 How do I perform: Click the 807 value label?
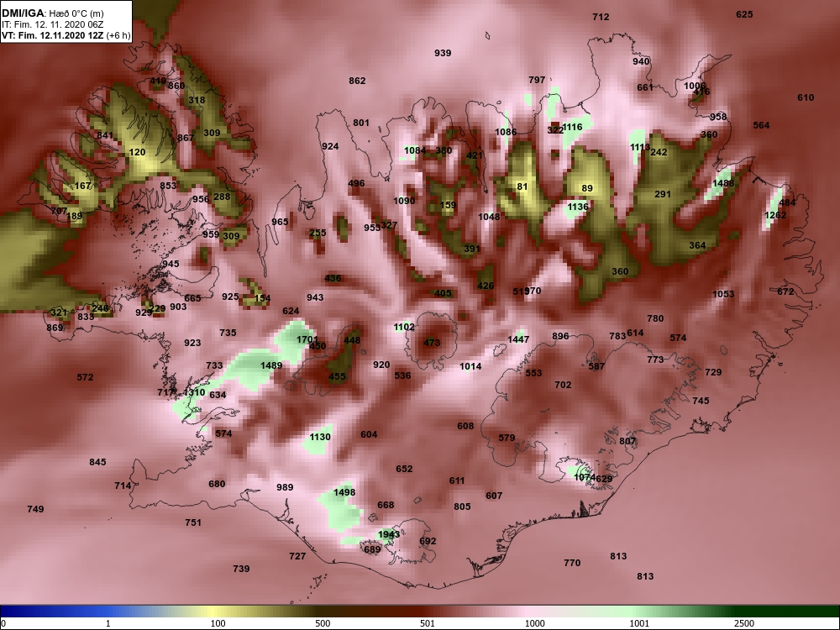(x=627, y=442)
